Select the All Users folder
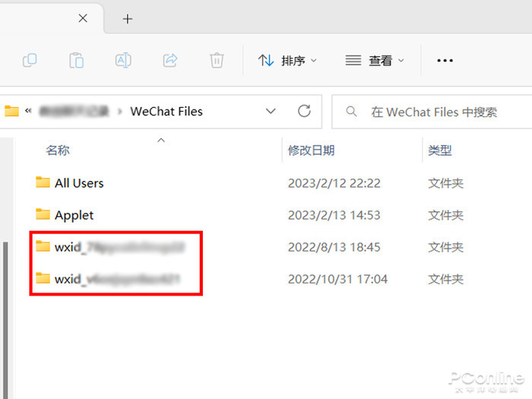The image size is (532, 399). (79, 183)
